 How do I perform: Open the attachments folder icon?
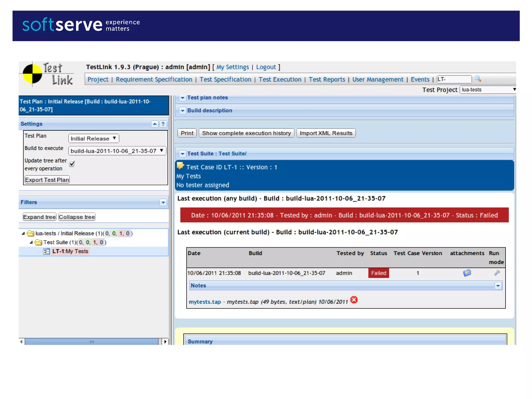tap(467, 273)
